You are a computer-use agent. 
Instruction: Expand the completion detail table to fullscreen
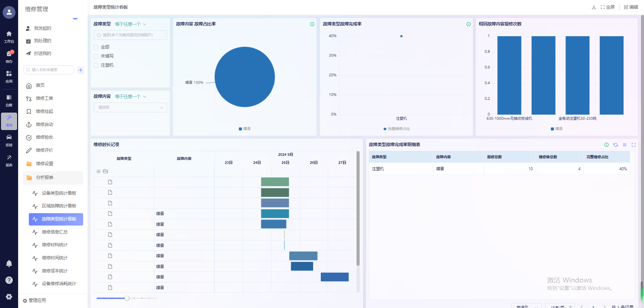tap(634, 145)
